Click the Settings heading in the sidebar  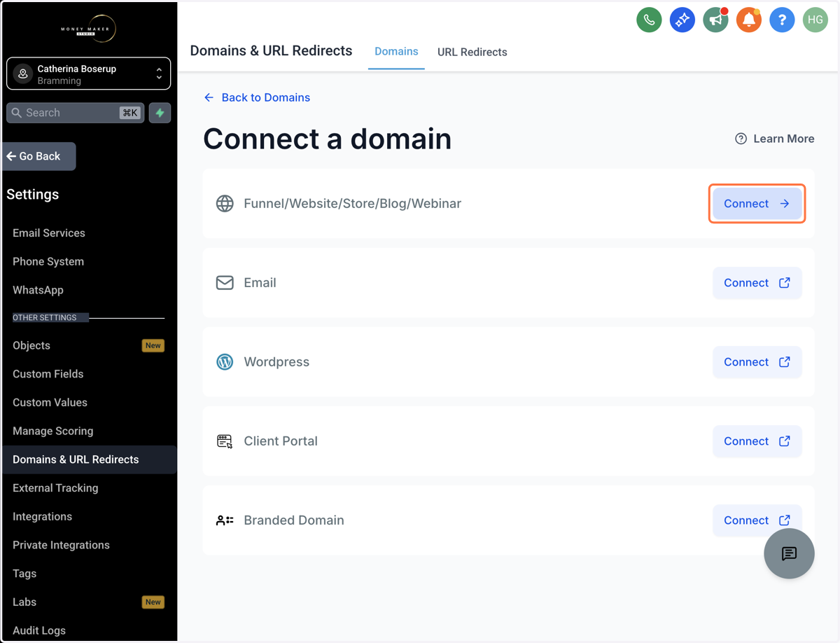pos(33,195)
